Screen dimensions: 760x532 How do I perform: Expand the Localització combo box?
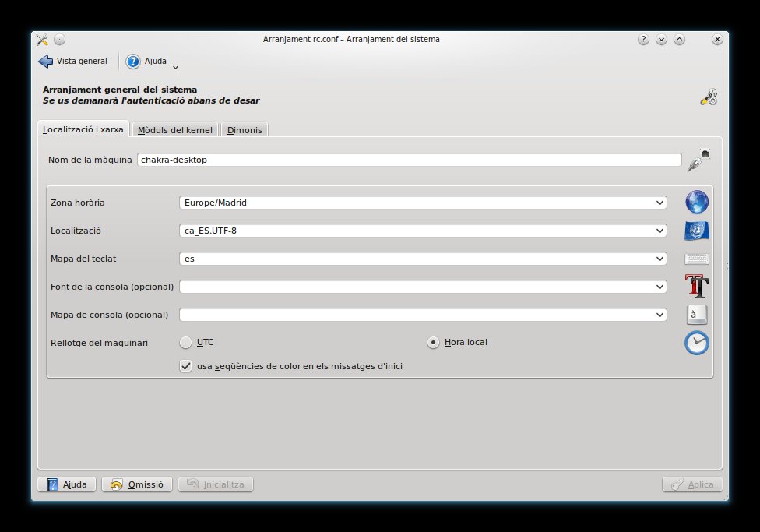click(423, 231)
